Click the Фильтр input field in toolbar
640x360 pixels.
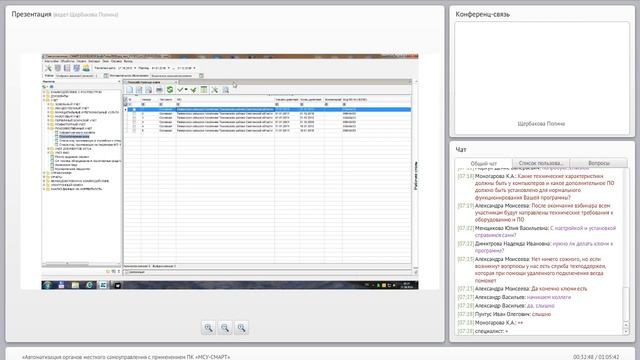[x=75, y=76]
